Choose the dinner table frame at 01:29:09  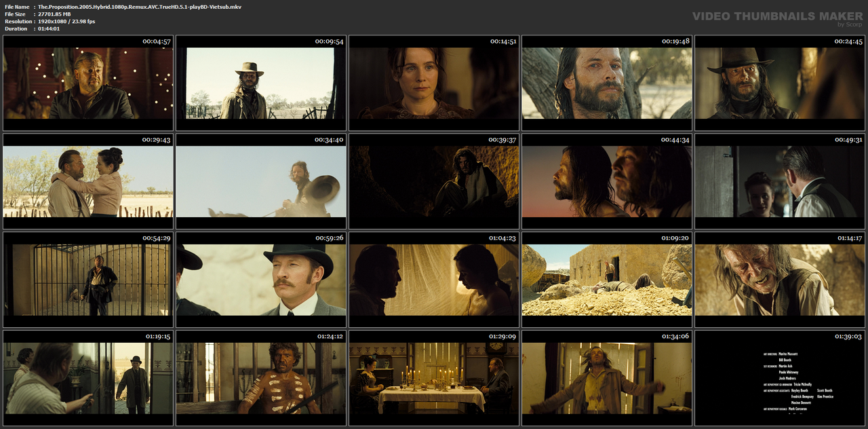click(434, 378)
